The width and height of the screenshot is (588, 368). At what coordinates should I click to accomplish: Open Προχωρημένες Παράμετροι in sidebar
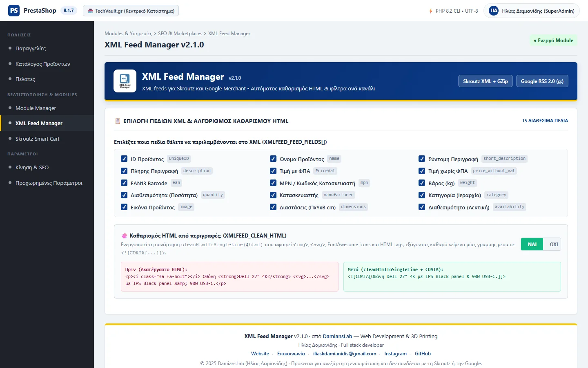pos(47,183)
